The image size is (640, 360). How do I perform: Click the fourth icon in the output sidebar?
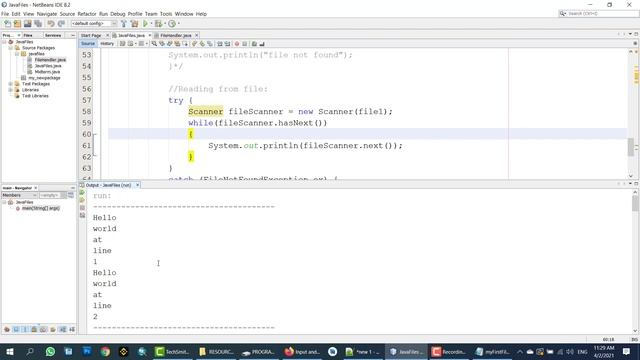click(82, 215)
